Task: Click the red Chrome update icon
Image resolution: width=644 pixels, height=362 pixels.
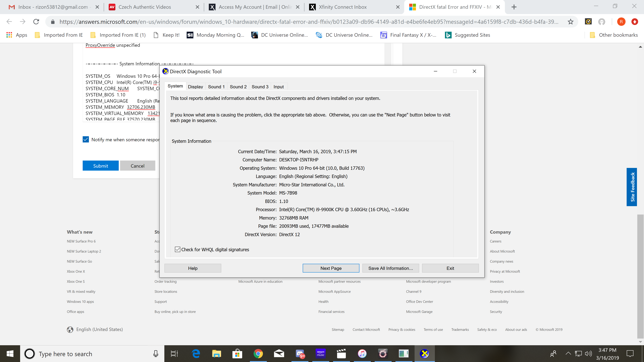Action: tap(634, 22)
